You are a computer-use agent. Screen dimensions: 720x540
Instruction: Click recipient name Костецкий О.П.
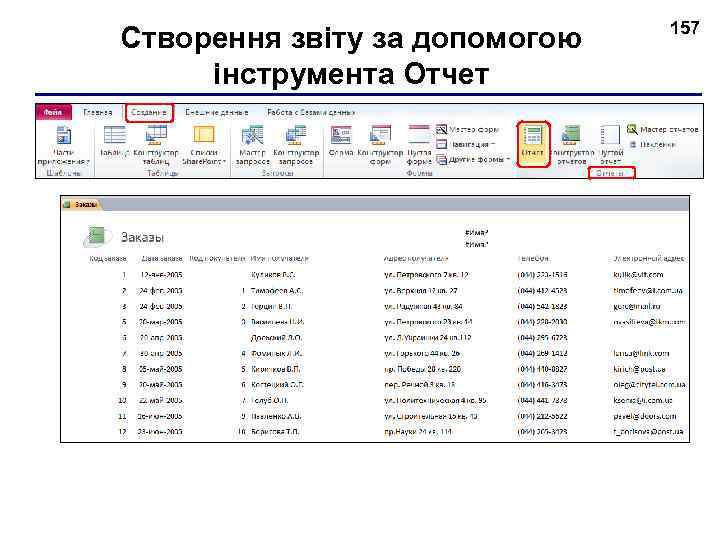(x=277, y=385)
